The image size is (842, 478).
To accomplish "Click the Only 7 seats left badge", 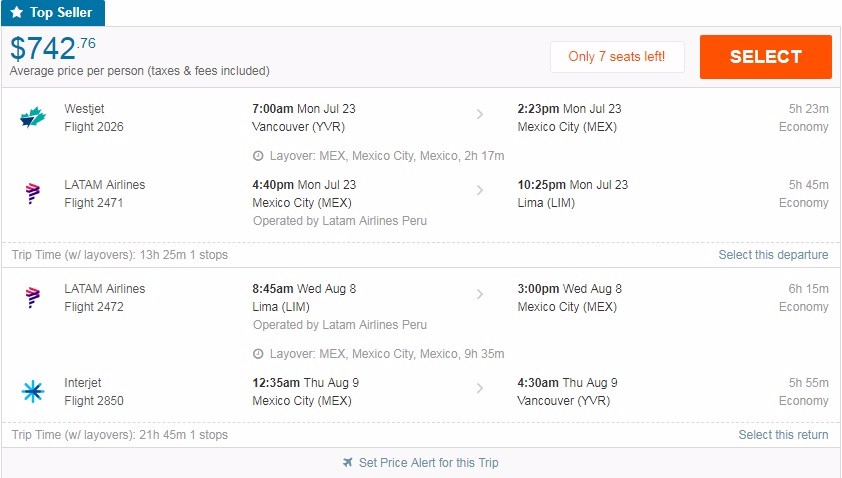I will click(x=617, y=57).
